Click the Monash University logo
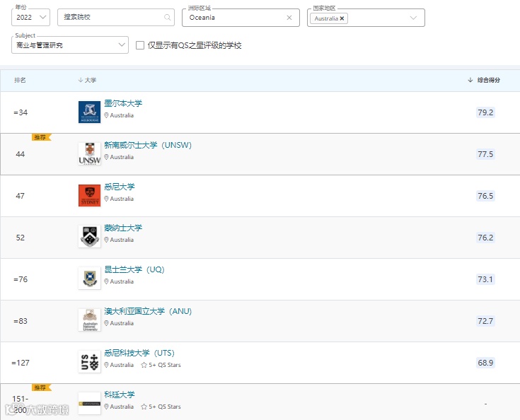The width and height of the screenshot is (520, 420). [90, 237]
